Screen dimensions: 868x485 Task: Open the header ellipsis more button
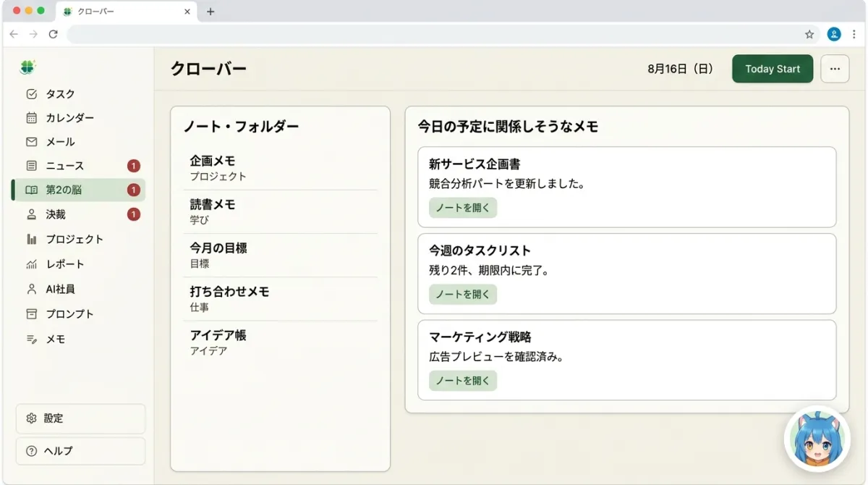tap(835, 69)
